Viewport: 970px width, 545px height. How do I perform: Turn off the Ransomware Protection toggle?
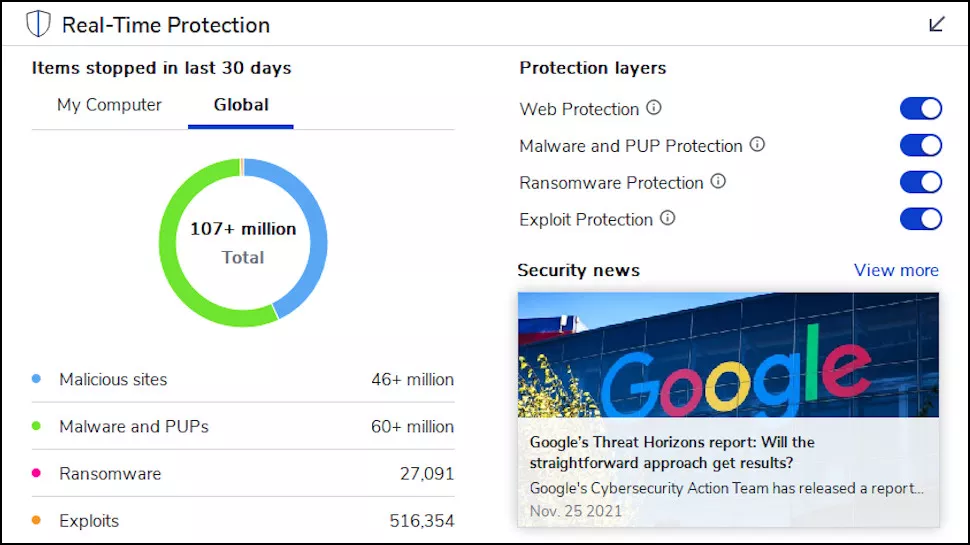coord(921,182)
